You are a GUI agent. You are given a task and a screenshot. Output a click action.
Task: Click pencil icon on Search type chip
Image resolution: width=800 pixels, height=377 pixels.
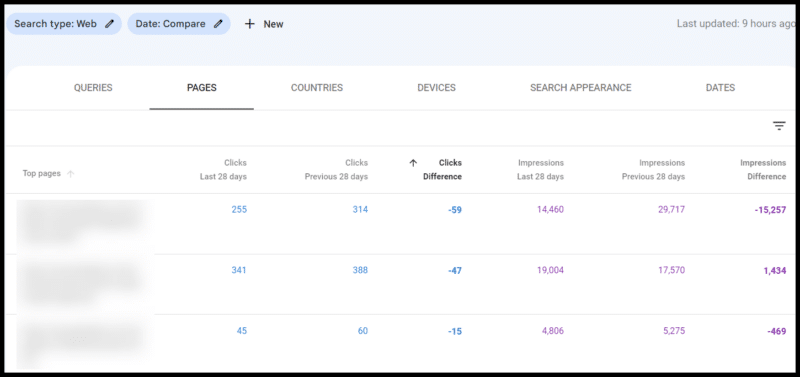[109, 24]
